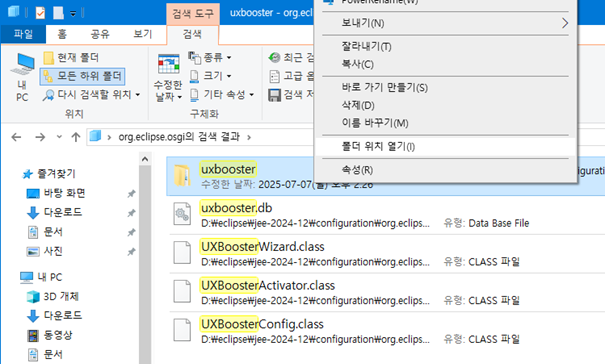The width and height of the screenshot is (605, 364).
Task: Click the quick access new folder icon
Action: [58, 13]
